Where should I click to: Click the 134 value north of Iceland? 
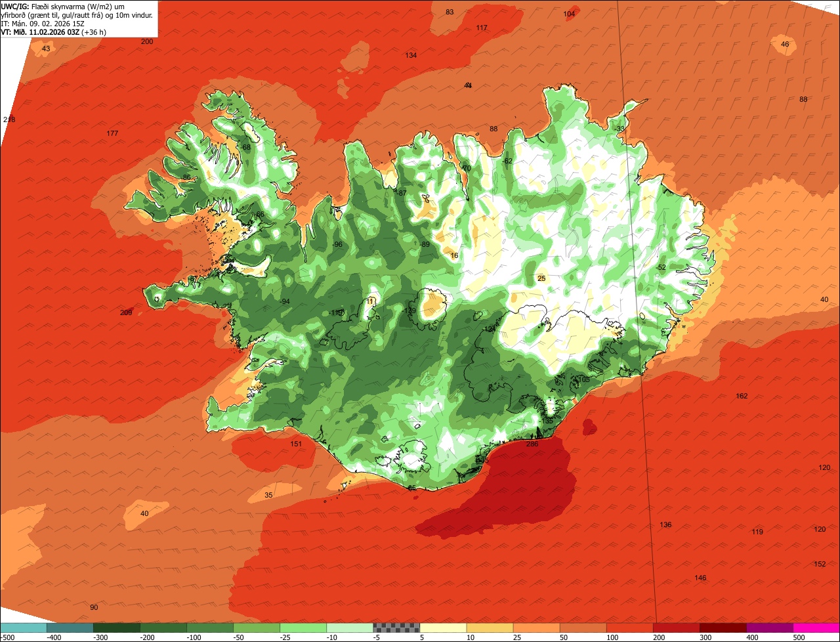coord(411,56)
